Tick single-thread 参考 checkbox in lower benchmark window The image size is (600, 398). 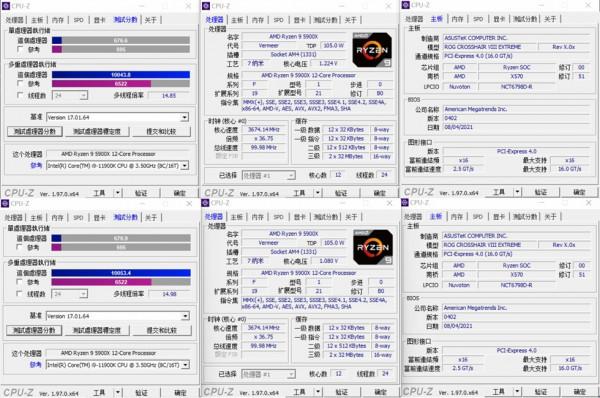20,247
